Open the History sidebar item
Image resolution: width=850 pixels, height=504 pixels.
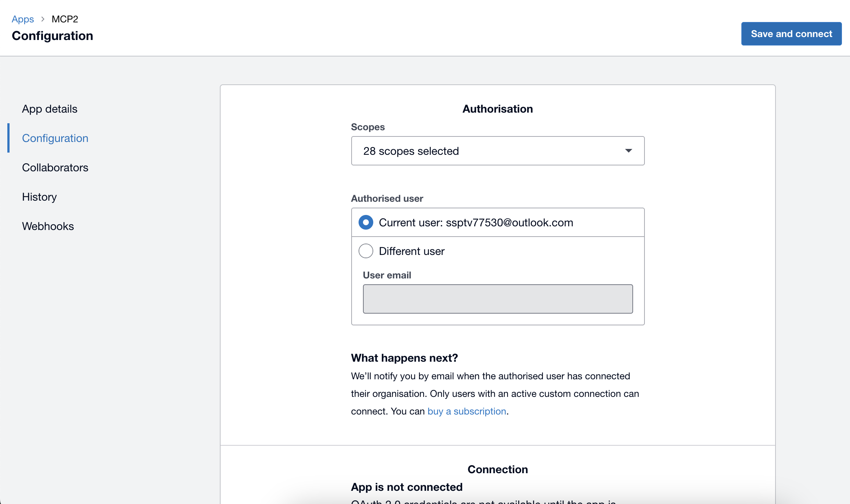point(39,197)
